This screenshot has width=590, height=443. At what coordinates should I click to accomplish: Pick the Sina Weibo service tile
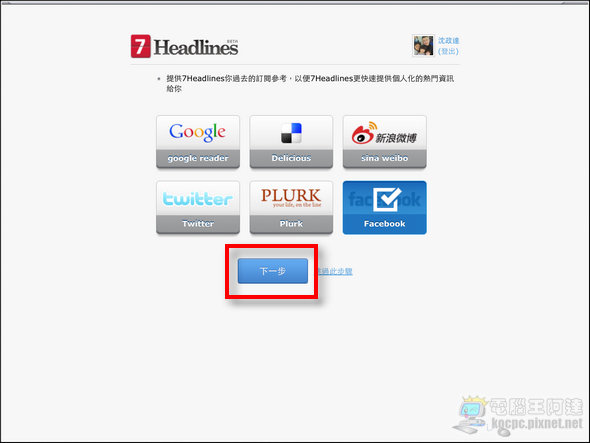tap(385, 142)
